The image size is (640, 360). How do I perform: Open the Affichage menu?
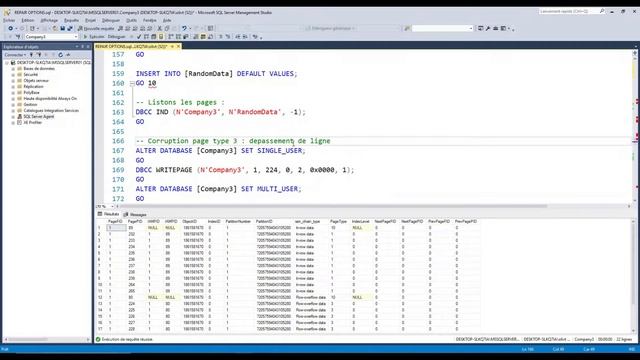coord(49,20)
